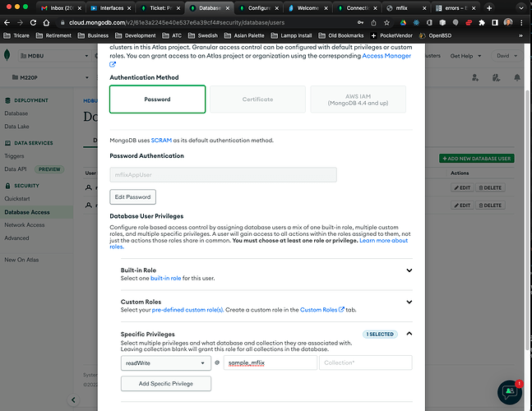Collapse the Specific Privileges section
The width and height of the screenshot is (532, 411).
[409, 334]
